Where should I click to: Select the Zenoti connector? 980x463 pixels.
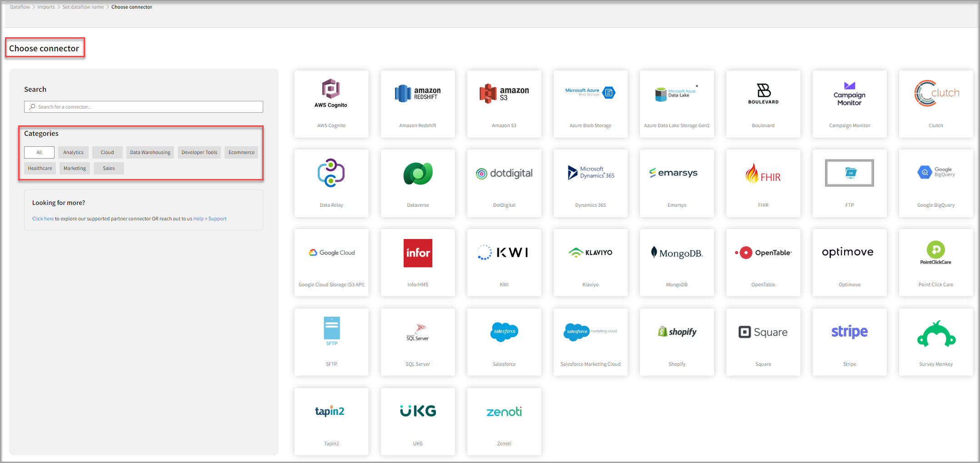pos(504,422)
